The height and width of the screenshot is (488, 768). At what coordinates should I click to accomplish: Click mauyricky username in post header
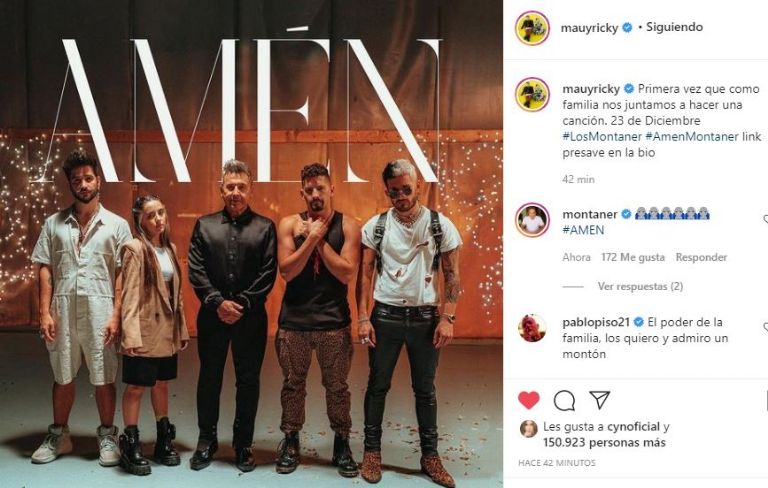coord(590,28)
